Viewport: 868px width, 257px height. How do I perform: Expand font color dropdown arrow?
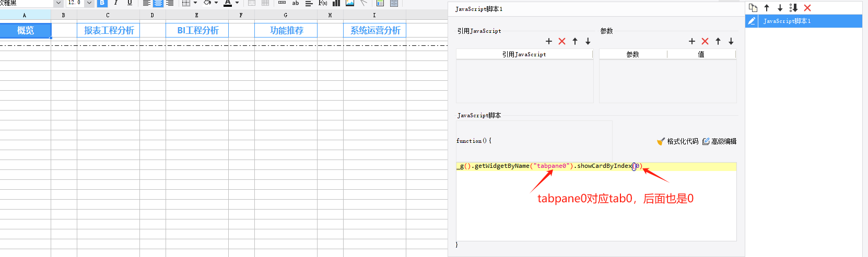pyautogui.click(x=237, y=3)
